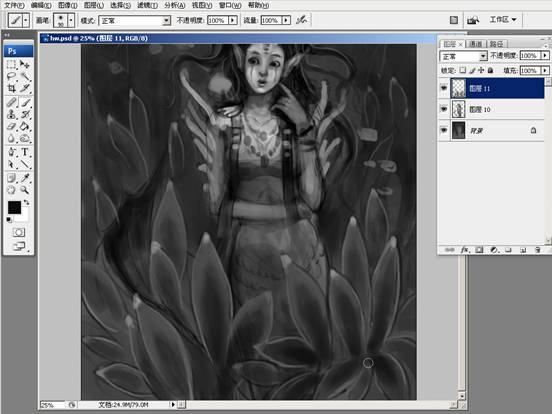Toggle lock image pixels
The image size is (552, 414).
pyautogui.click(x=472, y=70)
